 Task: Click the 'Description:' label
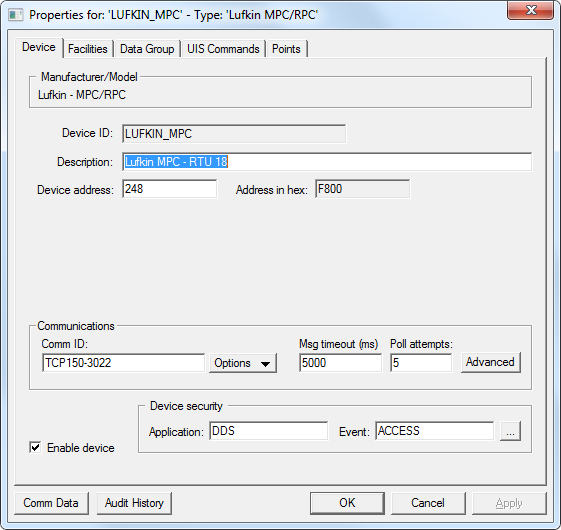tap(85, 162)
